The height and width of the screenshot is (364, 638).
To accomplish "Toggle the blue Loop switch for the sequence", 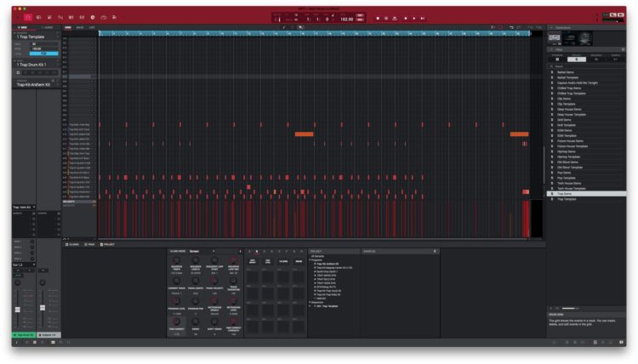I will coord(43,54).
